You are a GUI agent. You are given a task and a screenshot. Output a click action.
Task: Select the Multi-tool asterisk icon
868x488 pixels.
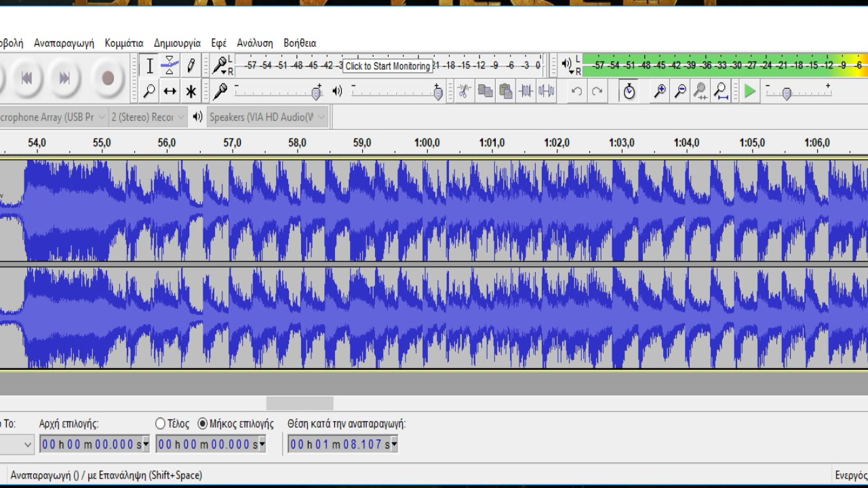[191, 91]
